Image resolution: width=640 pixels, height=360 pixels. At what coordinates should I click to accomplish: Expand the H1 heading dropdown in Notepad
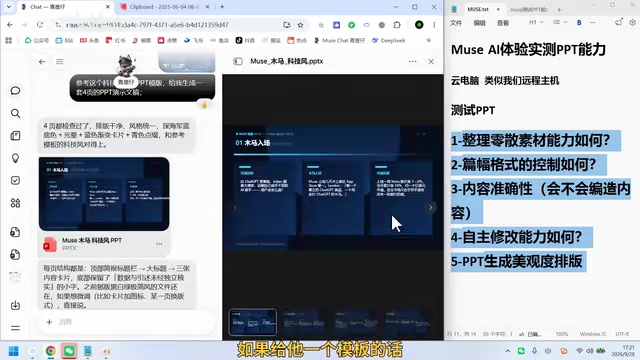click(x=536, y=22)
